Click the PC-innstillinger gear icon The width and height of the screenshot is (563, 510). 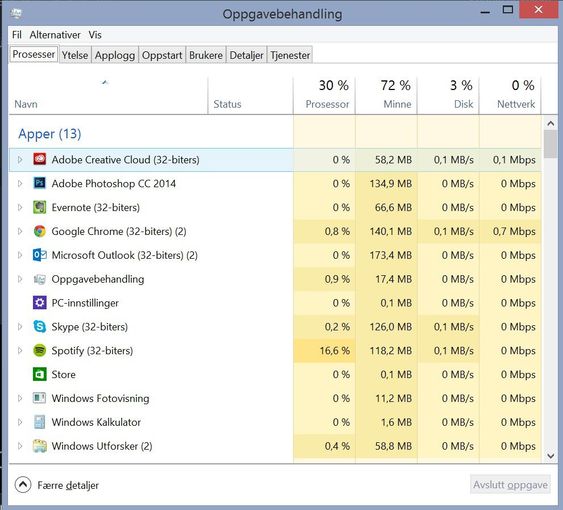39,303
